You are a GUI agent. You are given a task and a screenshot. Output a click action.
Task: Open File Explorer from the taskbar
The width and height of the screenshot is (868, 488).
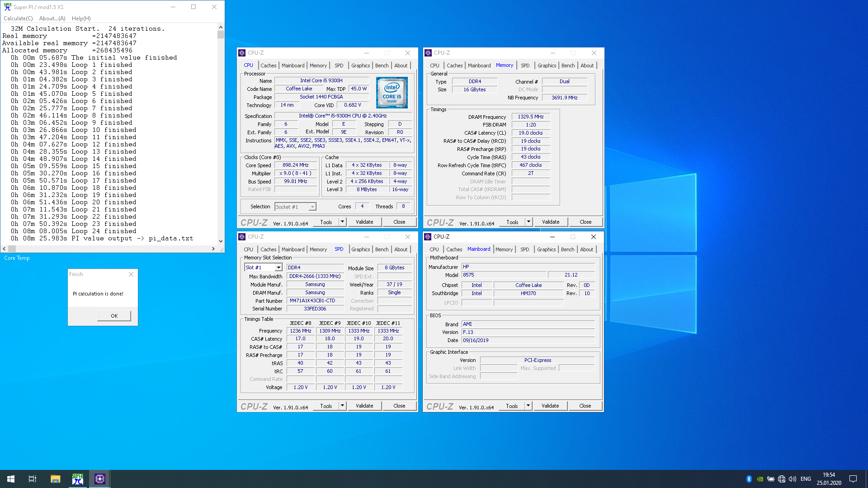(55, 479)
